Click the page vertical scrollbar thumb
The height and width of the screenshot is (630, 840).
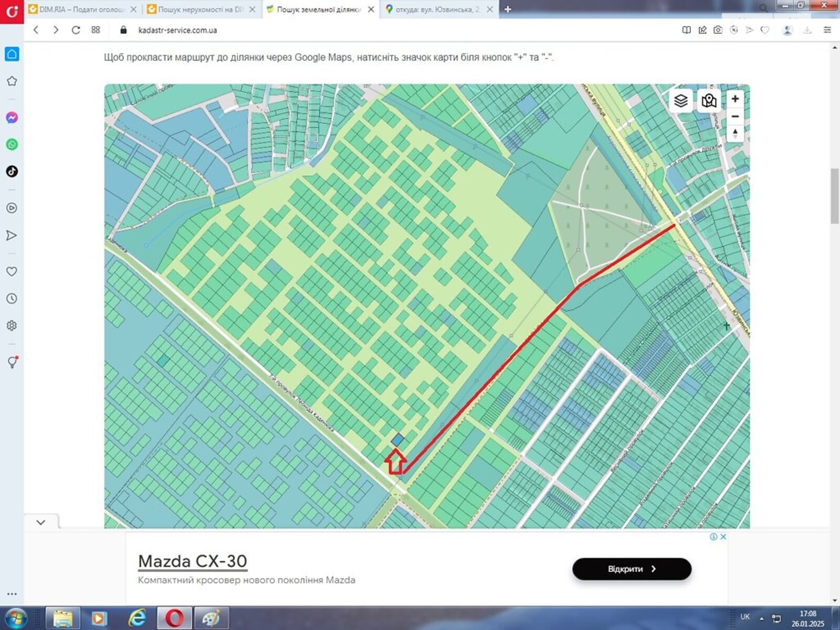tap(834, 196)
